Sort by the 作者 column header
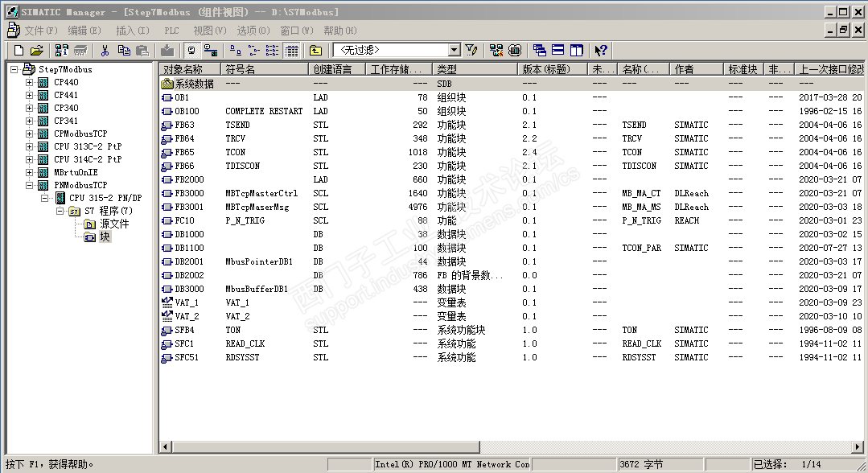Screen dimensions: 868x473 pos(697,69)
